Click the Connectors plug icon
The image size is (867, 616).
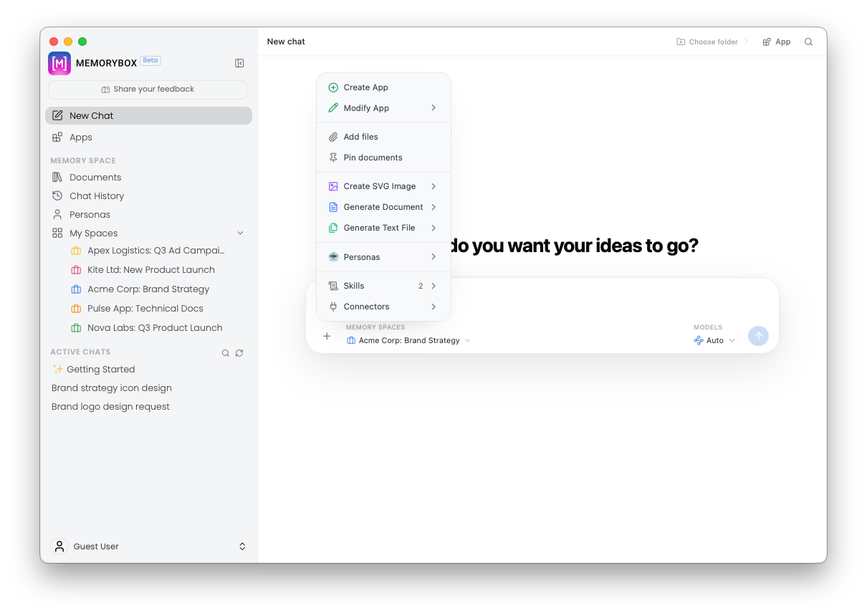(x=333, y=307)
